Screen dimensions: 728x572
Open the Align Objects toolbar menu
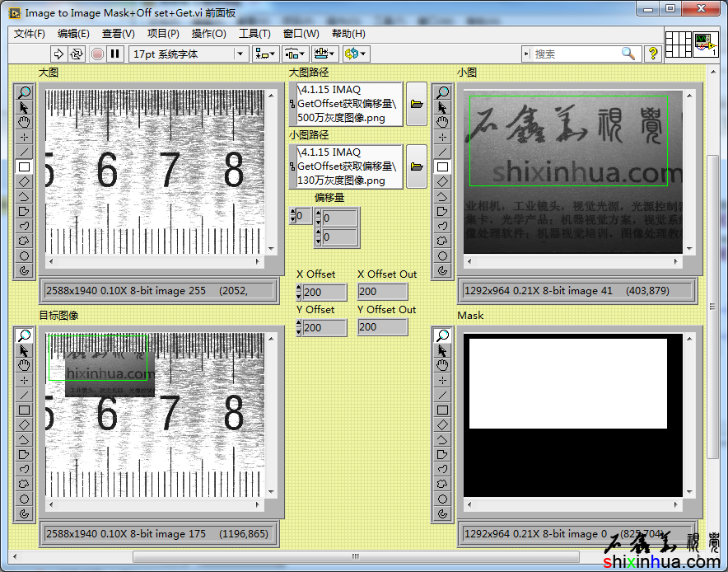265,54
